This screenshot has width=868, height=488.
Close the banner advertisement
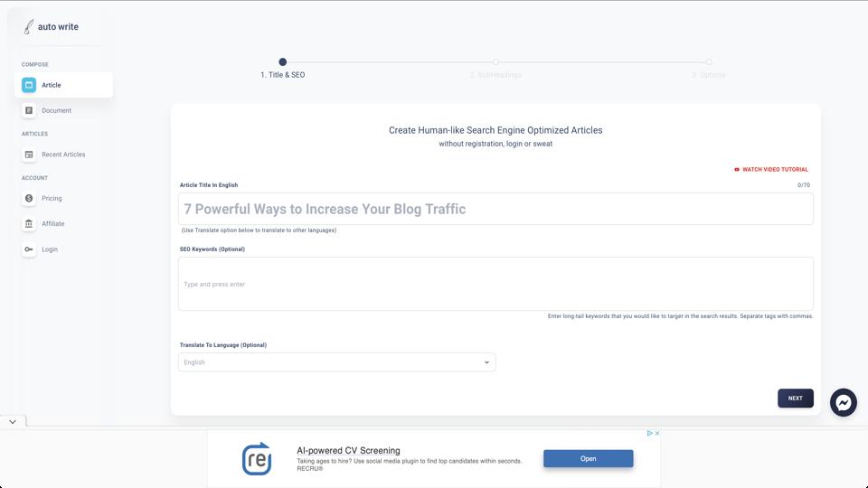[x=657, y=433]
